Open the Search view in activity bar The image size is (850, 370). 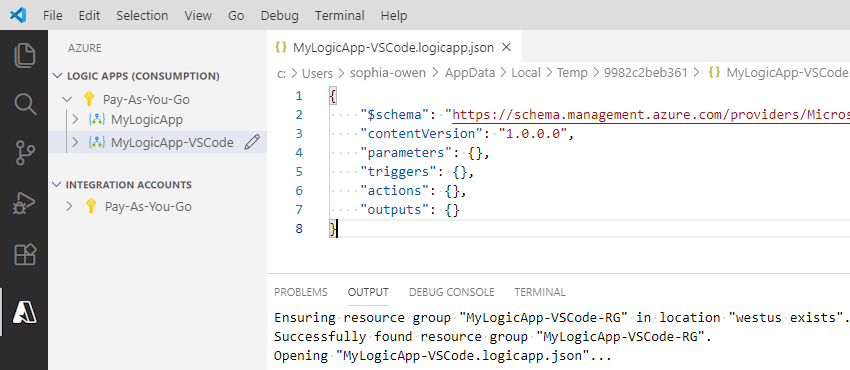tap(24, 104)
